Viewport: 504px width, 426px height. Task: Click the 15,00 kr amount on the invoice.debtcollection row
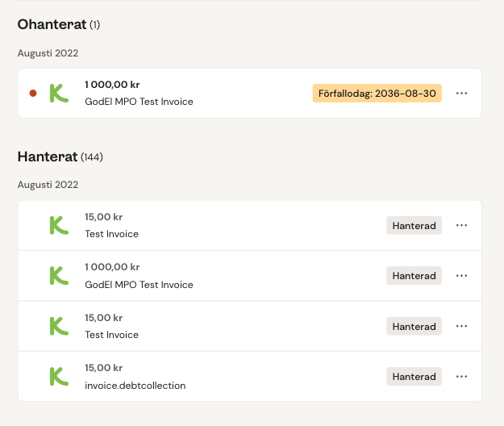point(103,368)
